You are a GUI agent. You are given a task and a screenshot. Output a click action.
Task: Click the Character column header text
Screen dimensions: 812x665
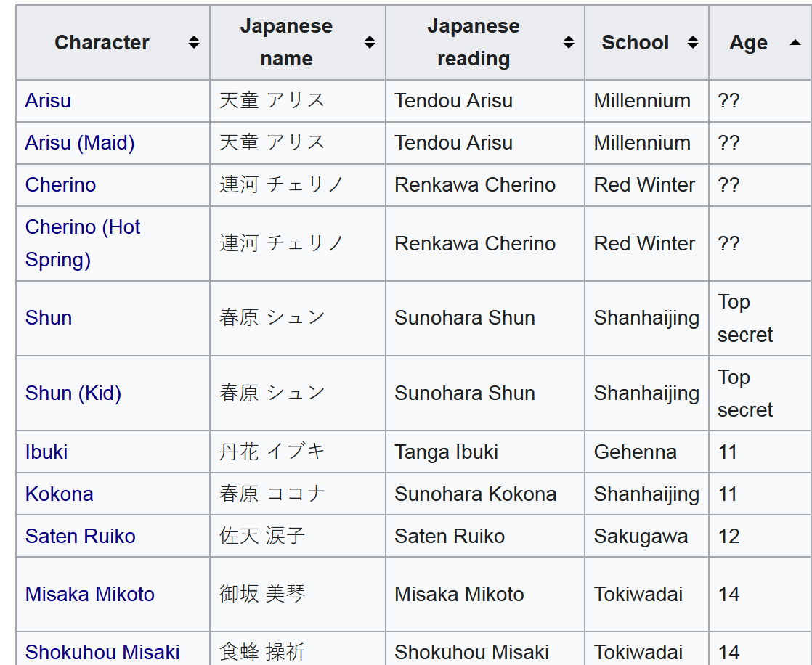(102, 43)
